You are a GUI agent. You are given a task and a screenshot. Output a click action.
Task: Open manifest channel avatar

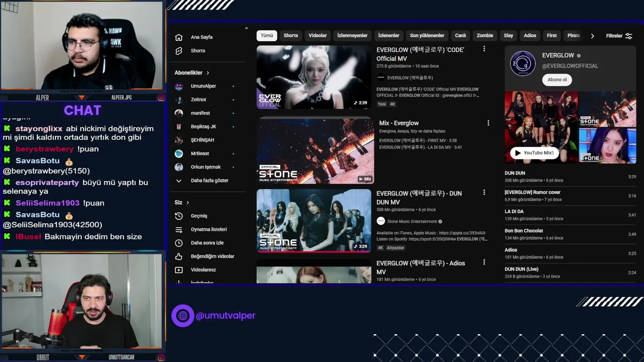(179, 113)
